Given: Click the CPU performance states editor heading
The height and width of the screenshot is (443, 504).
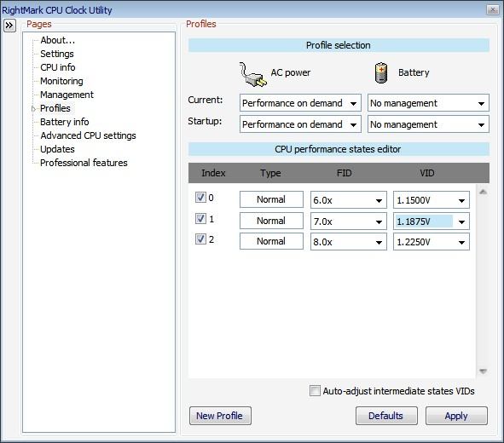Looking at the screenshot, I should (339, 149).
